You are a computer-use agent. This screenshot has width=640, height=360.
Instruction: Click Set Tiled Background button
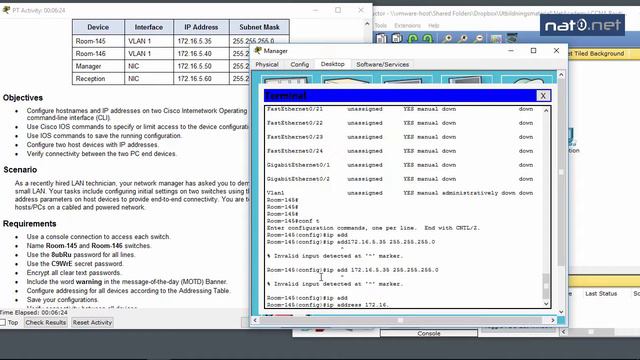point(596,53)
